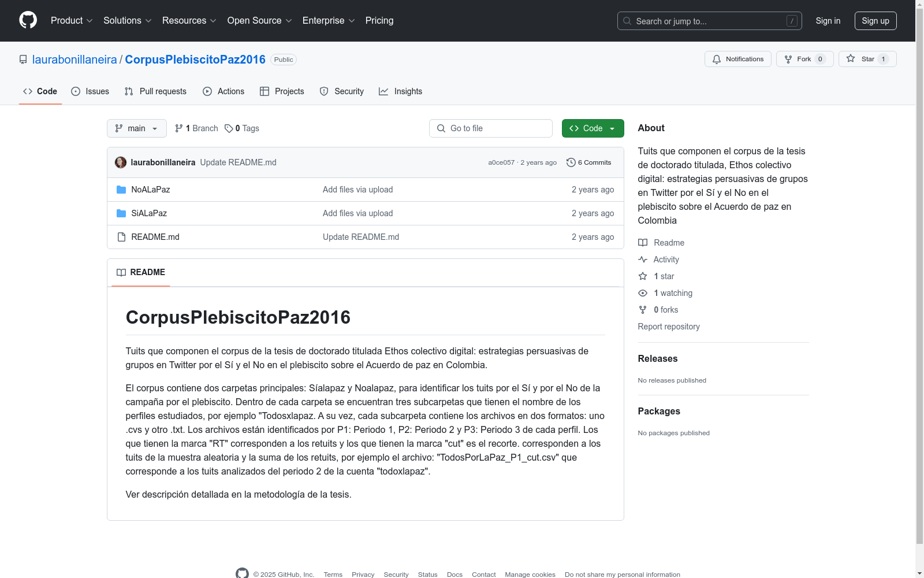Click the fork icon beside 0 forks

pos(643,310)
